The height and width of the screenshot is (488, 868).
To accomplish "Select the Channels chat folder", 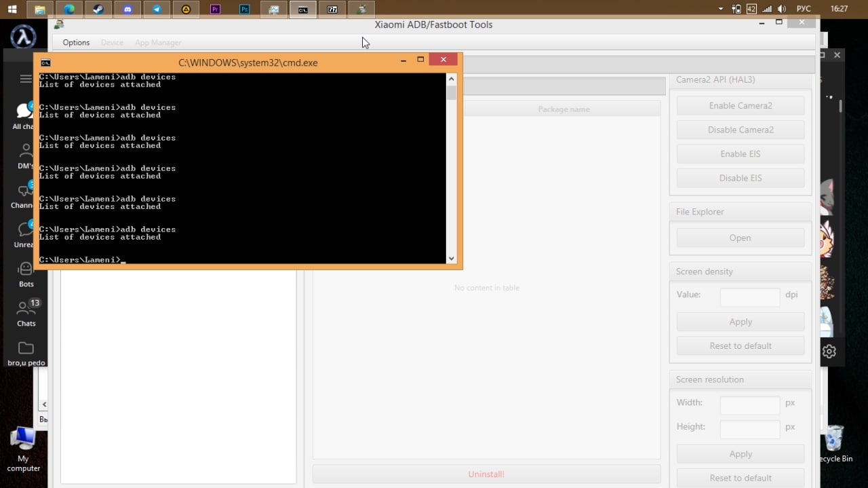I will [25, 195].
